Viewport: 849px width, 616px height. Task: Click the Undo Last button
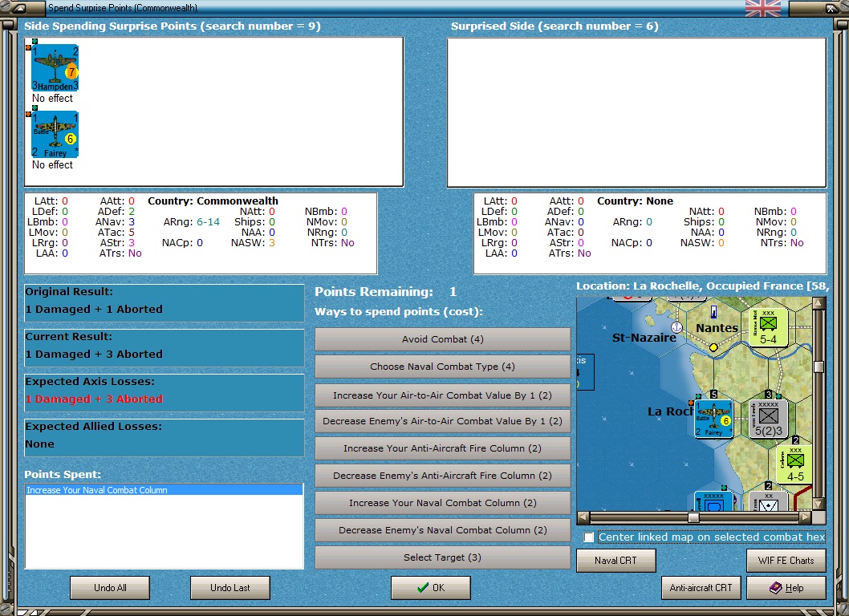pos(230,588)
